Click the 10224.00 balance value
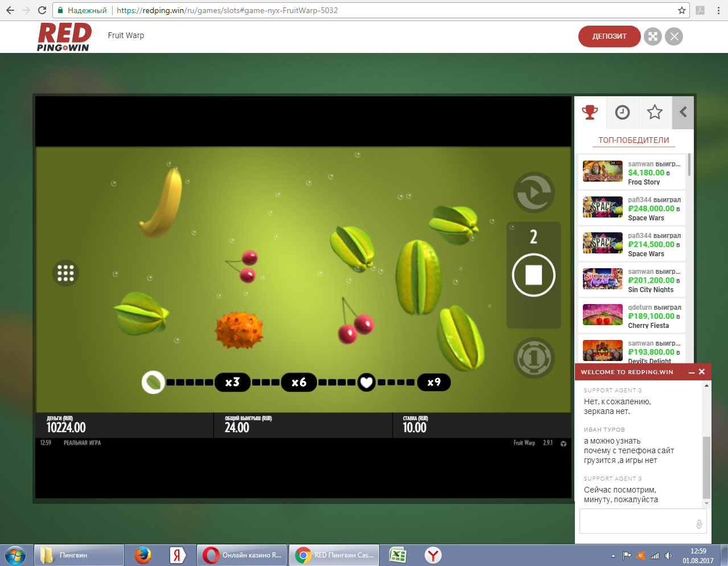The height and width of the screenshot is (566, 728). (x=66, y=428)
